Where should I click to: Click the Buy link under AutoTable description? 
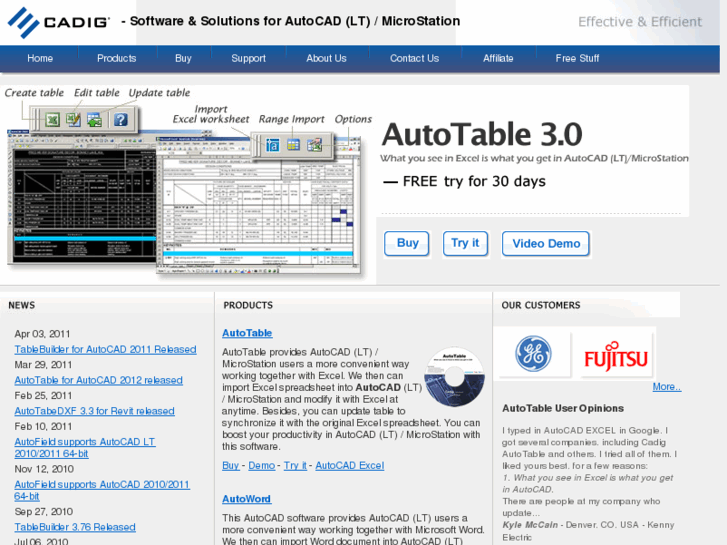[230, 465]
